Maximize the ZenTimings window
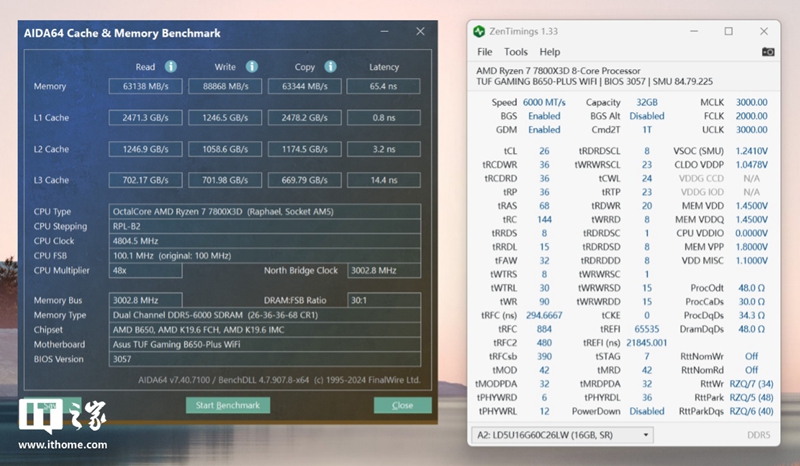800x466 pixels. 729,31
